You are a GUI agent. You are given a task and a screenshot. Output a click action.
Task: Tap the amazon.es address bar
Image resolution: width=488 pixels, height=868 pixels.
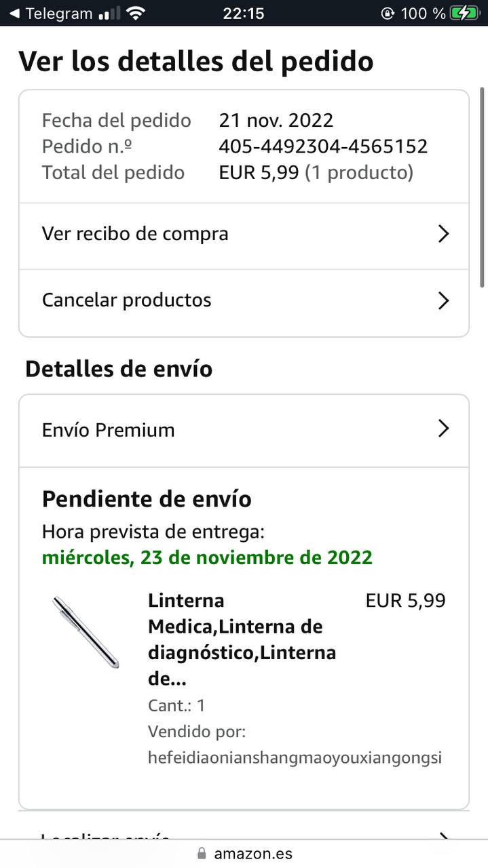point(252,853)
